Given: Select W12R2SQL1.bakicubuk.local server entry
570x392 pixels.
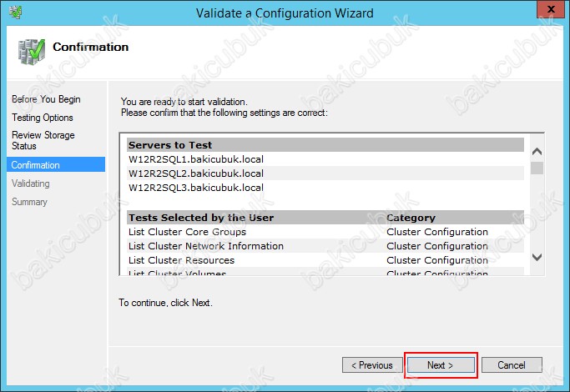Looking at the screenshot, I should pyautogui.click(x=196, y=159).
